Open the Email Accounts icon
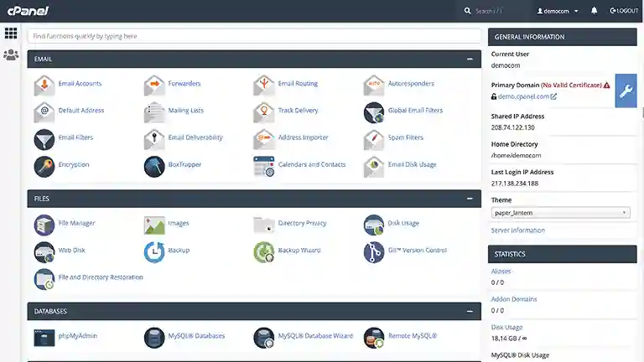Screen dimensions: 644x362 [44, 85]
